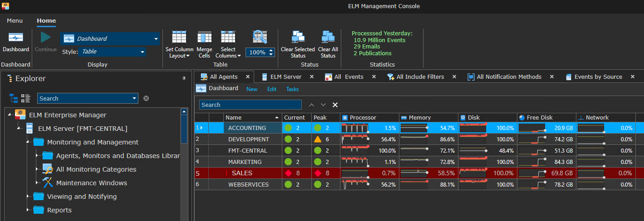This screenshot has height=221, width=644.
Task: Select the ACCOUNTING agent row
Action: pyautogui.click(x=419, y=128)
